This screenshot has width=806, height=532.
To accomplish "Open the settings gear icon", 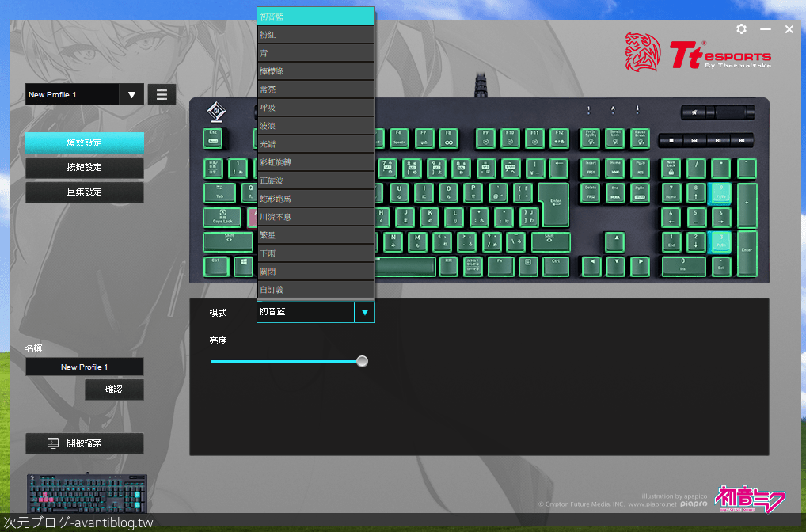I will pos(741,29).
